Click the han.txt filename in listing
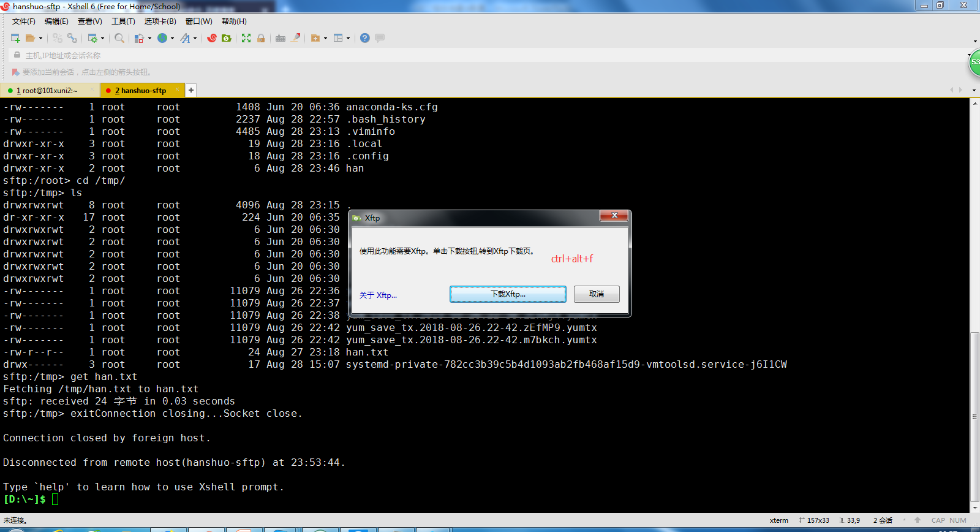This screenshot has width=980, height=532. point(367,352)
